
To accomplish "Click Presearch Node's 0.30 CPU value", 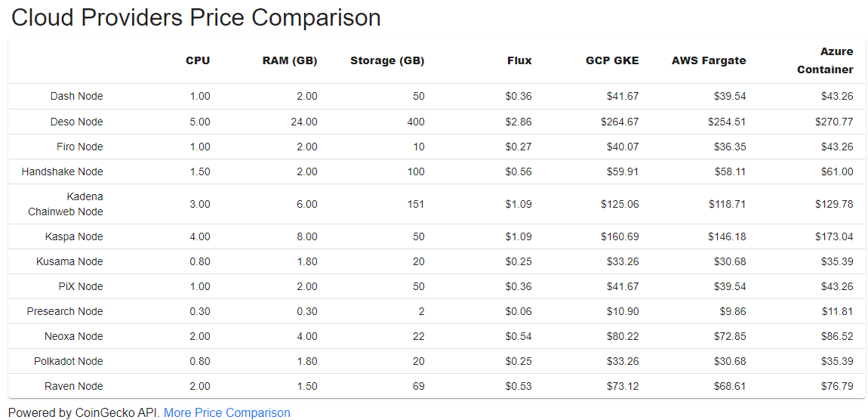I will coord(200,311).
